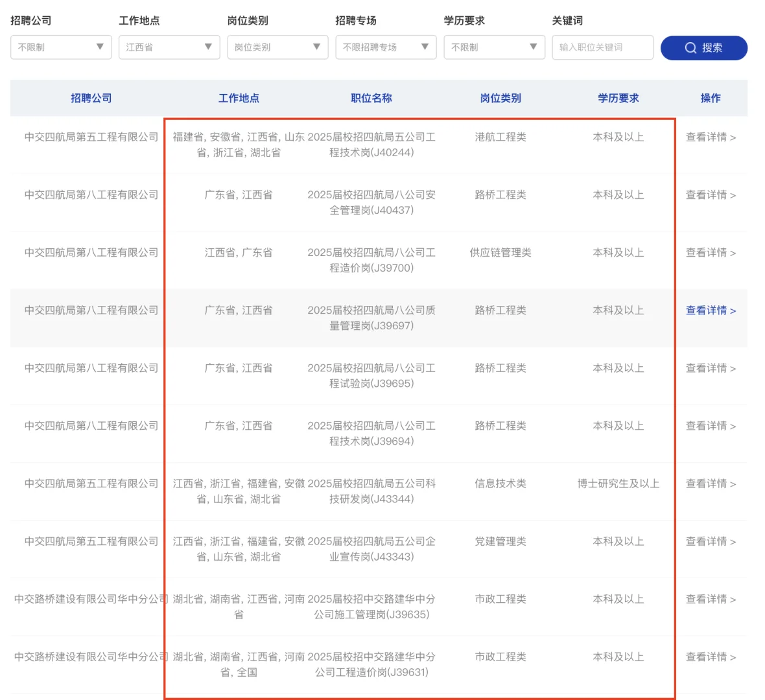This screenshot has width=765, height=700.
Task: View details for job J39695
Action: [x=711, y=367]
